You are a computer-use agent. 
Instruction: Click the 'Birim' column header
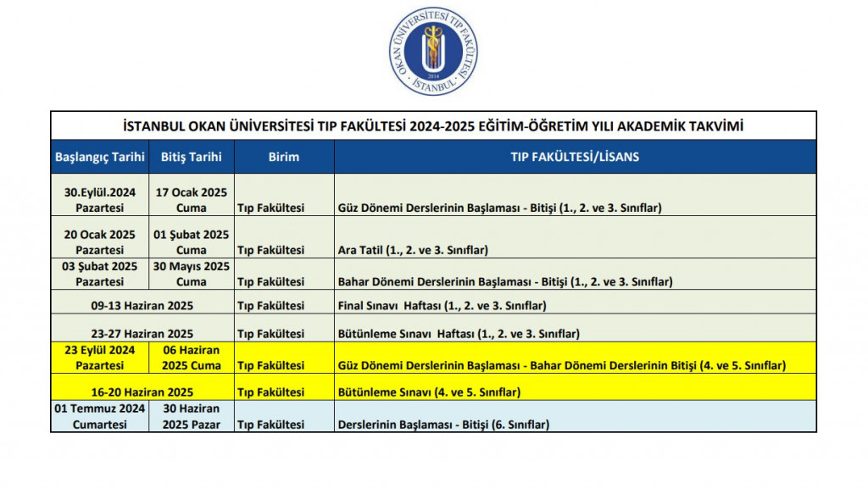tap(284, 157)
